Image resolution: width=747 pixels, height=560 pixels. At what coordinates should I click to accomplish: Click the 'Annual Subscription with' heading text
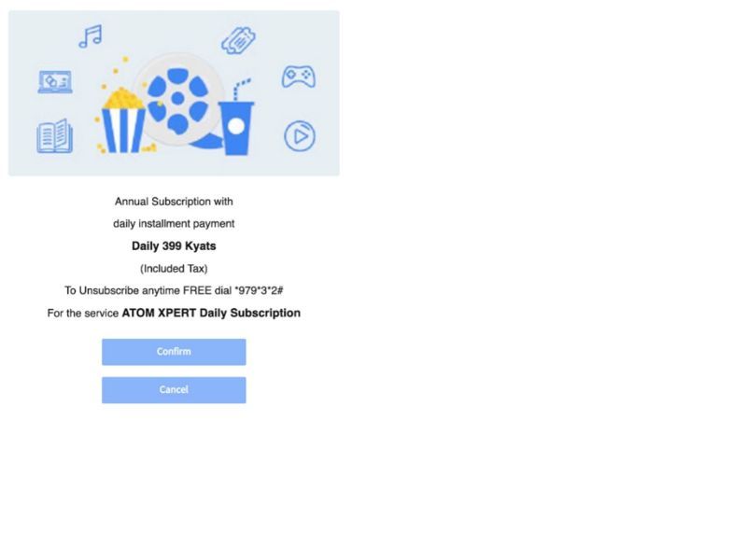(174, 202)
